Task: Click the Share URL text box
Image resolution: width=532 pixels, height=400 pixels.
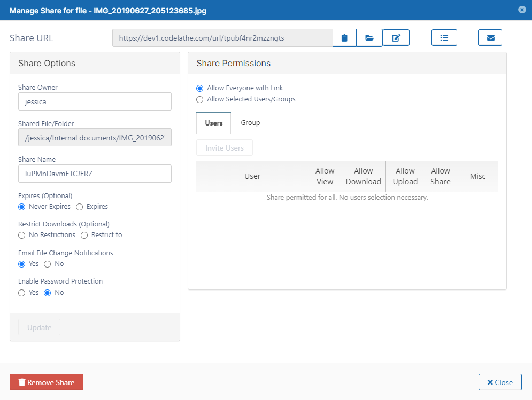Action: click(x=222, y=38)
